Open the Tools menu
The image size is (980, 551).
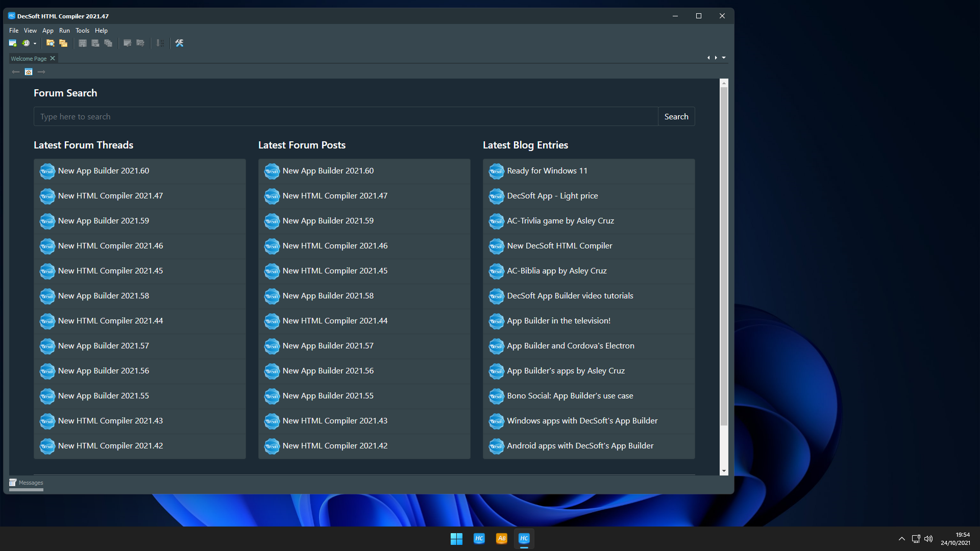pyautogui.click(x=82, y=31)
